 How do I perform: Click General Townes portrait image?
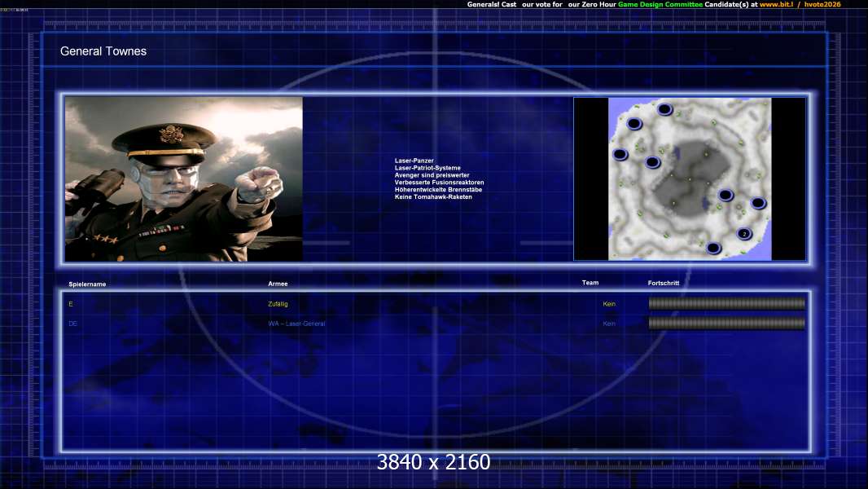[x=184, y=178]
